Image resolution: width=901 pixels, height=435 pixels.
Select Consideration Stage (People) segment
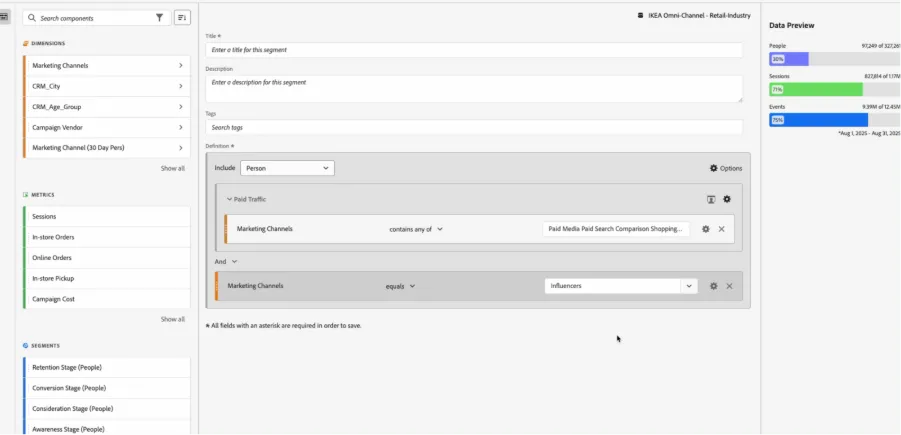106,409
